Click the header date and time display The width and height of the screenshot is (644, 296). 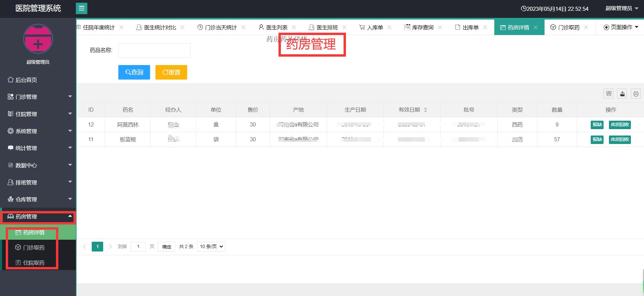pyautogui.click(x=555, y=9)
